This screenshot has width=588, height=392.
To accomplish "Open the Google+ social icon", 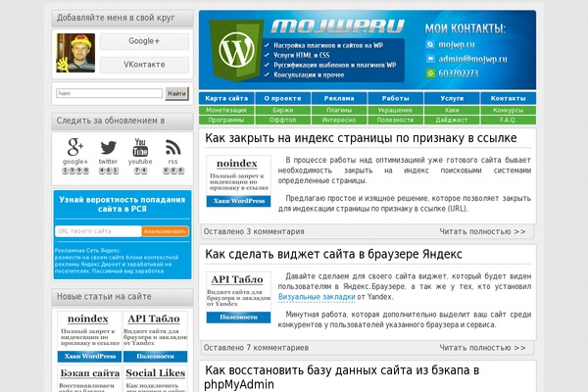I will click(75, 147).
